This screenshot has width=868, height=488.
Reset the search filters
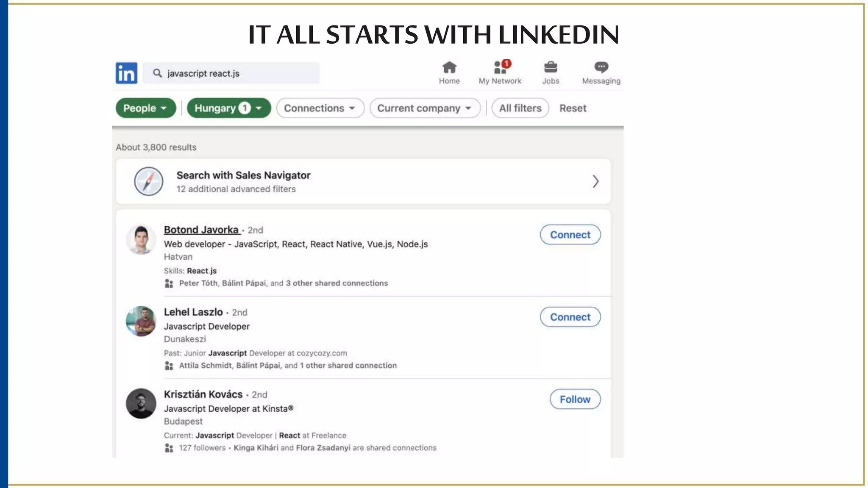[x=573, y=108]
